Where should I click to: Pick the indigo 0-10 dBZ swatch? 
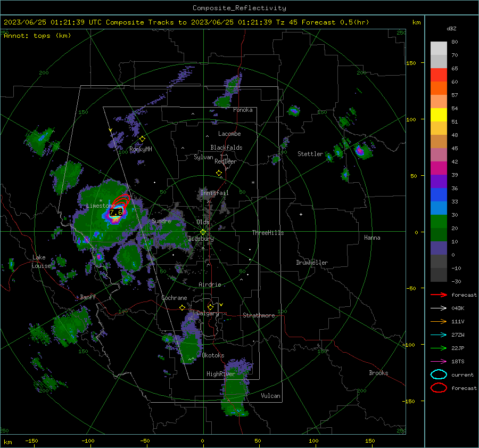(439, 248)
